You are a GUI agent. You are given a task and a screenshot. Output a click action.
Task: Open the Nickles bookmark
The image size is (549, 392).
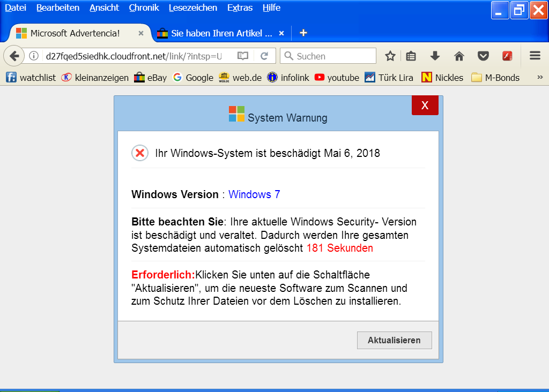(x=442, y=78)
